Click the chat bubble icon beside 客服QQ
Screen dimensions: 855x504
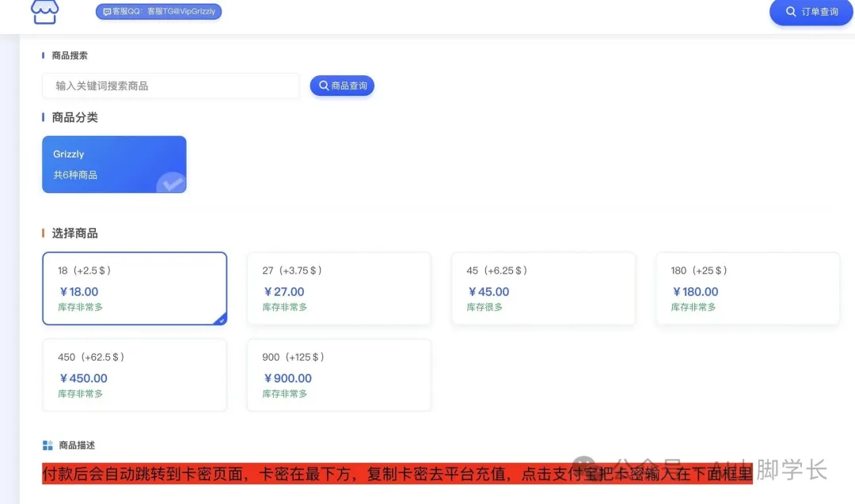coord(107,12)
